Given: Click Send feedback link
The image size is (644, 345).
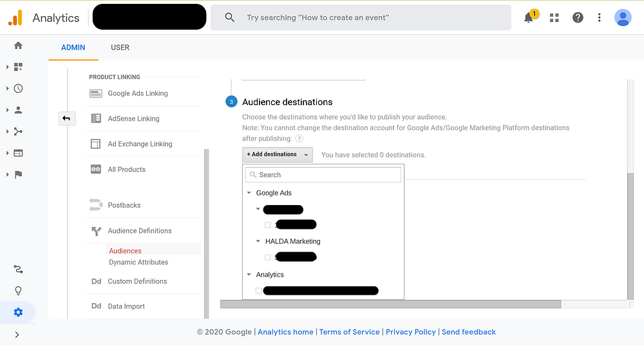Looking at the screenshot, I should click(469, 332).
